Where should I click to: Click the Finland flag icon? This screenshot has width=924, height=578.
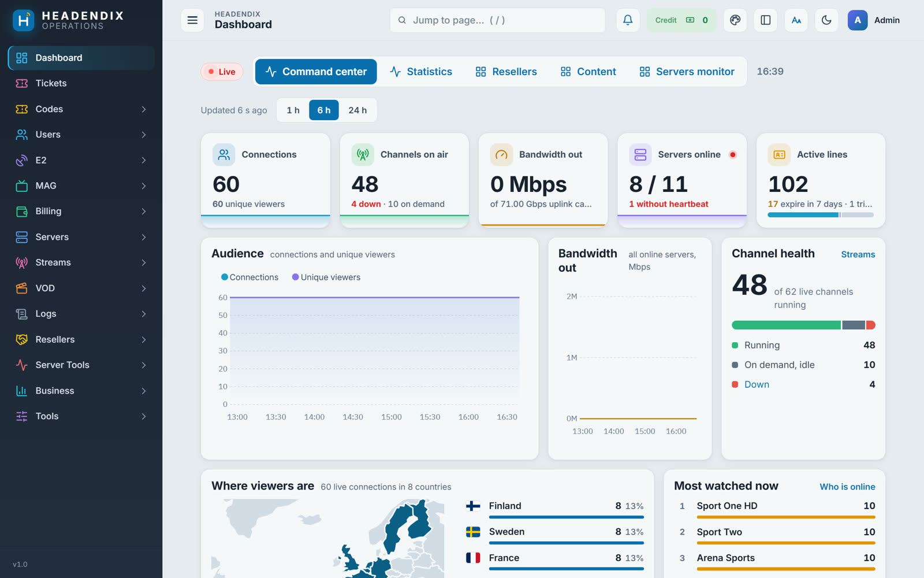[473, 506]
